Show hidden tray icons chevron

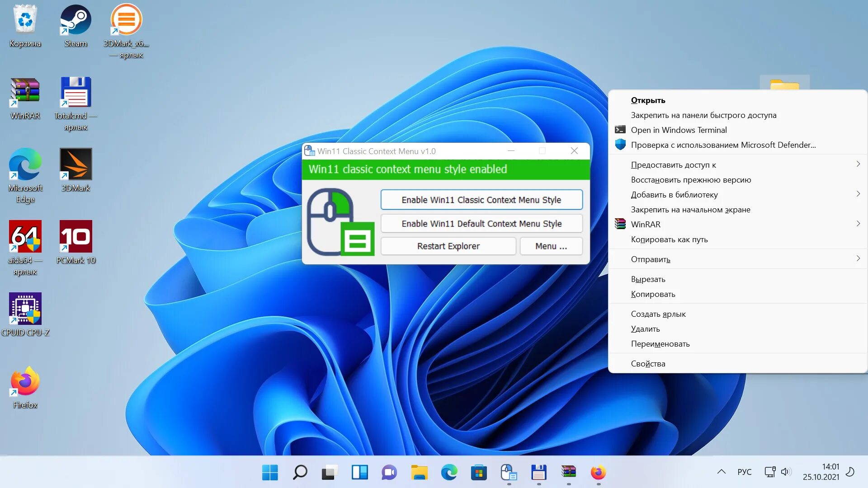(x=721, y=472)
